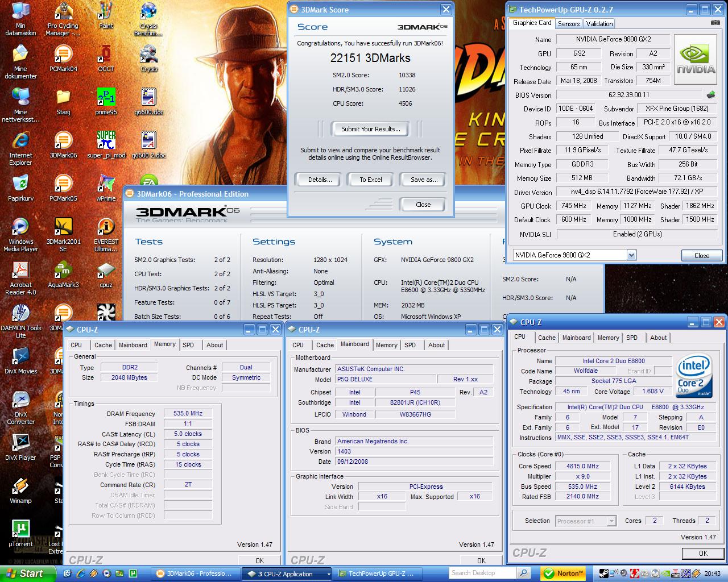
Task: Select CPU tab in mainboard CPU-Z window
Action: point(298,345)
